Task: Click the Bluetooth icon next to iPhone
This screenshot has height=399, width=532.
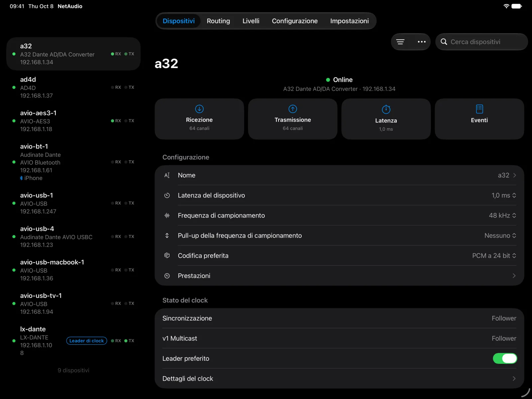Action: tap(21, 178)
